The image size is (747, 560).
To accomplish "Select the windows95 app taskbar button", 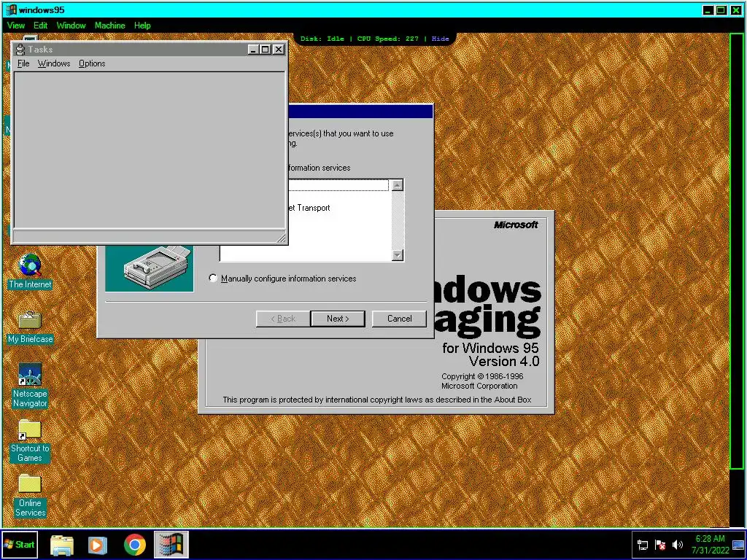I will [171, 544].
